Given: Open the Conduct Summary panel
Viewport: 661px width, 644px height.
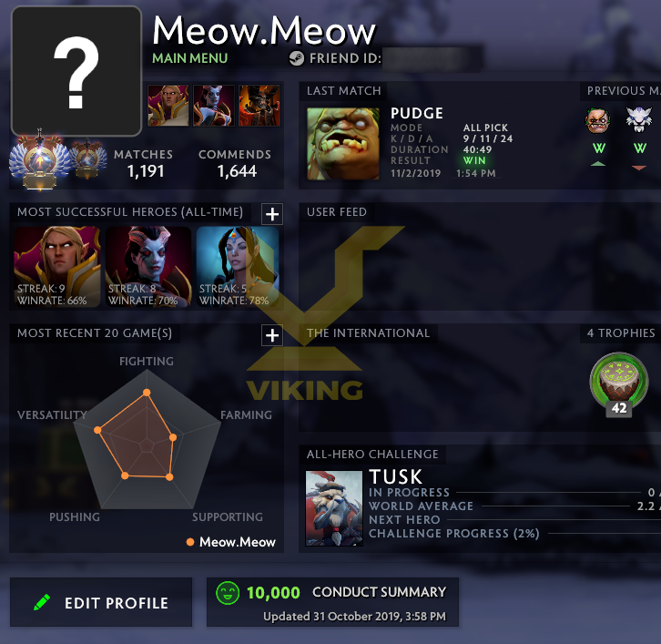Looking at the screenshot, I should tap(332, 602).
